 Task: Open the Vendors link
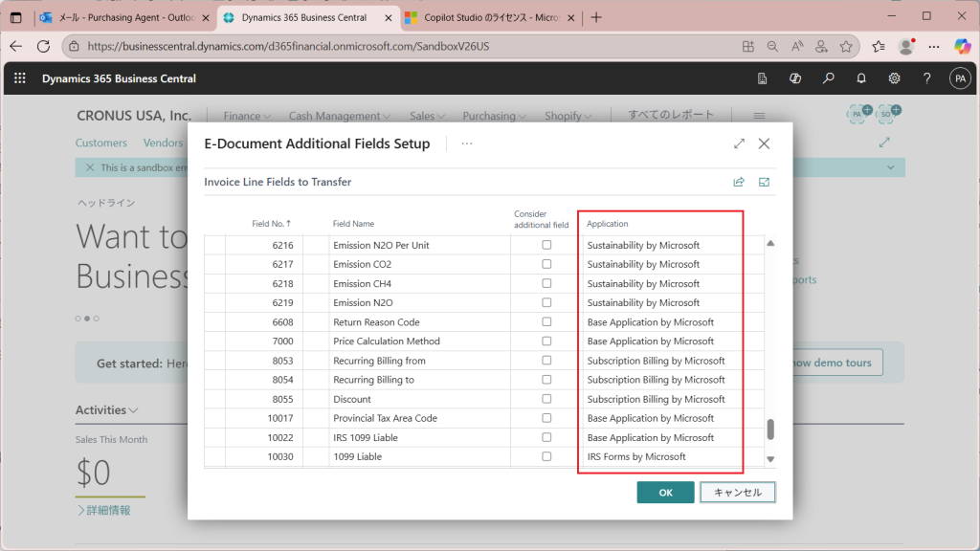click(x=163, y=143)
